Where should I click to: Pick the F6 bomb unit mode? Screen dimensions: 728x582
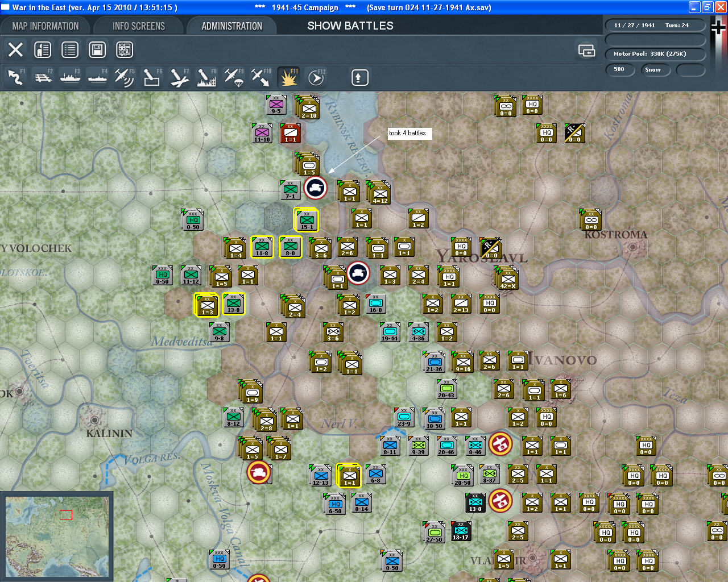(x=152, y=77)
